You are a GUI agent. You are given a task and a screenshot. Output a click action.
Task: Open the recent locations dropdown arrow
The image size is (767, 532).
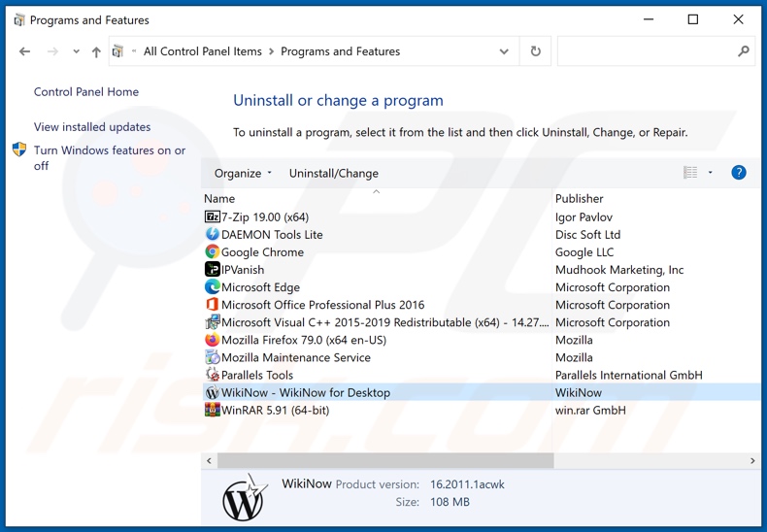click(76, 51)
